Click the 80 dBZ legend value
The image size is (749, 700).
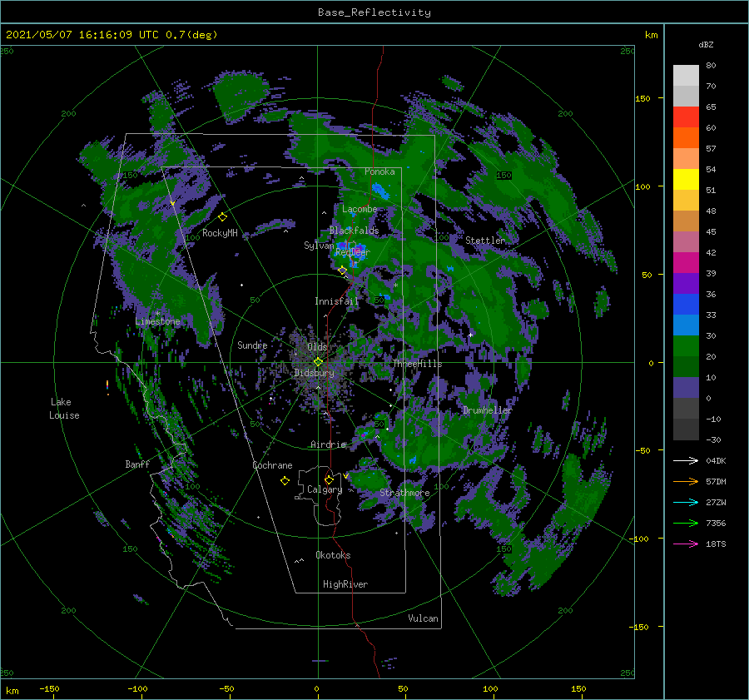711,66
